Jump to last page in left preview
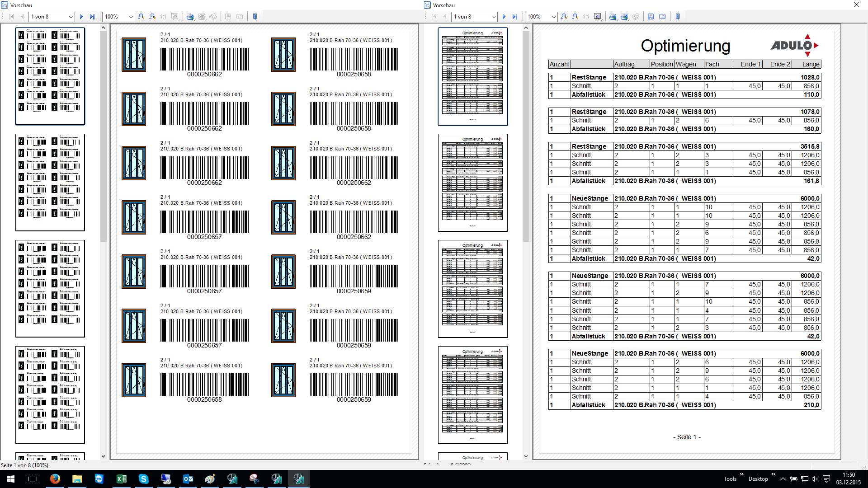 (92, 17)
